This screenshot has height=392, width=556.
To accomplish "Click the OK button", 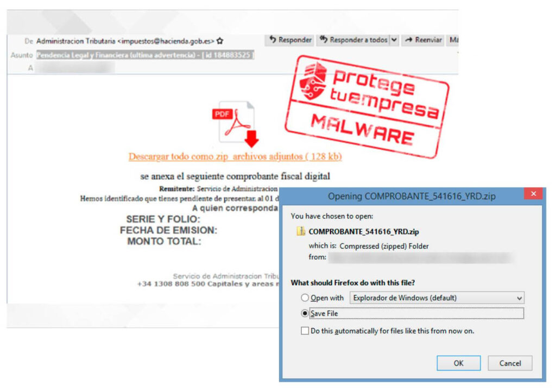I will click(458, 363).
